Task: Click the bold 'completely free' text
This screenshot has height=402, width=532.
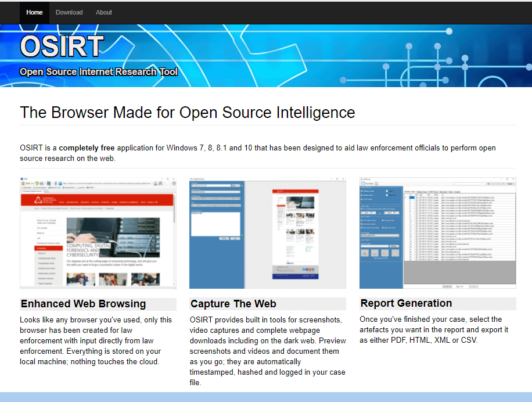Action: click(x=86, y=148)
